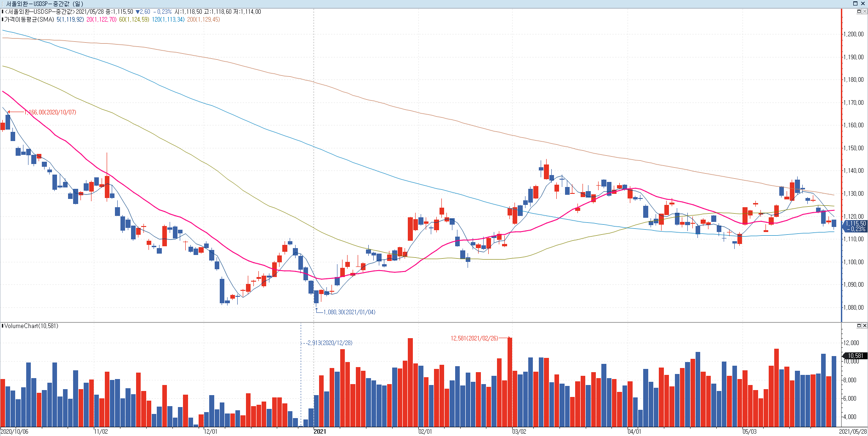Click the chart window title text

click(45, 4)
